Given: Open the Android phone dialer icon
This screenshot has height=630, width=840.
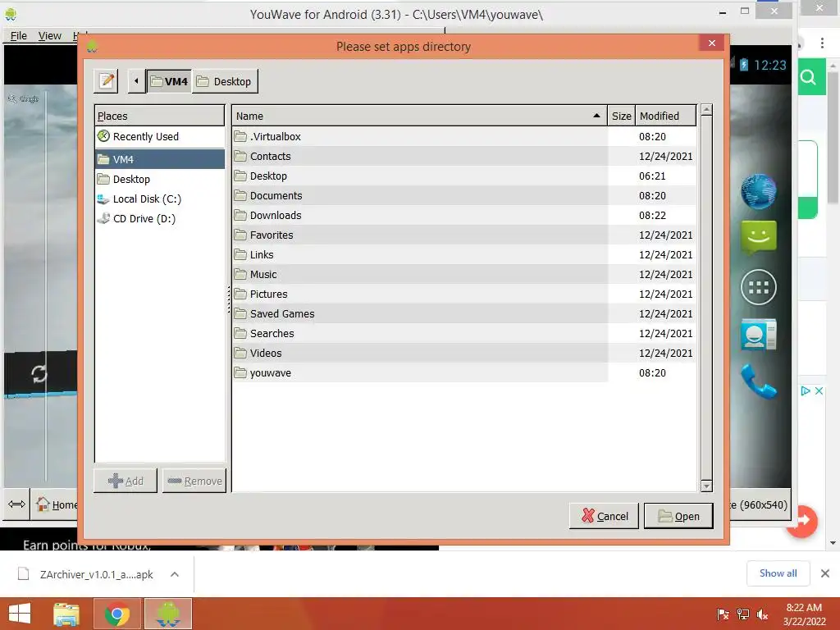Looking at the screenshot, I should (x=759, y=381).
